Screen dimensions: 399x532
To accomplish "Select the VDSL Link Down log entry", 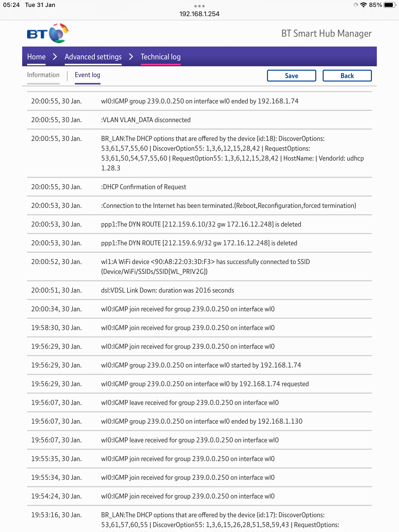I will [167, 290].
